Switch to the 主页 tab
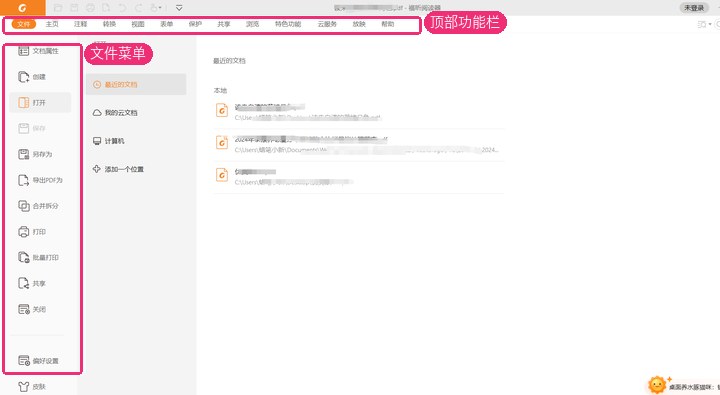This screenshot has height=395, width=720. [x=52, y=24]
